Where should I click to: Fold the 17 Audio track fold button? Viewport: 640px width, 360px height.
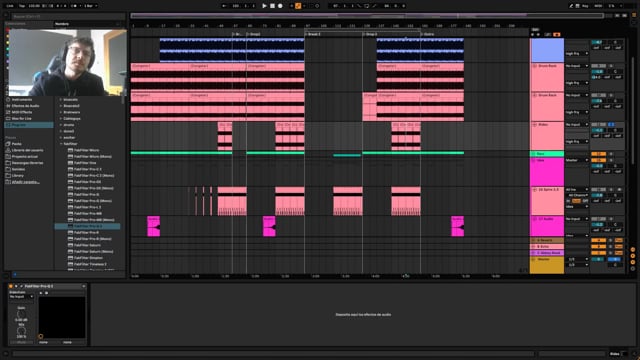[x=535, y=219]
